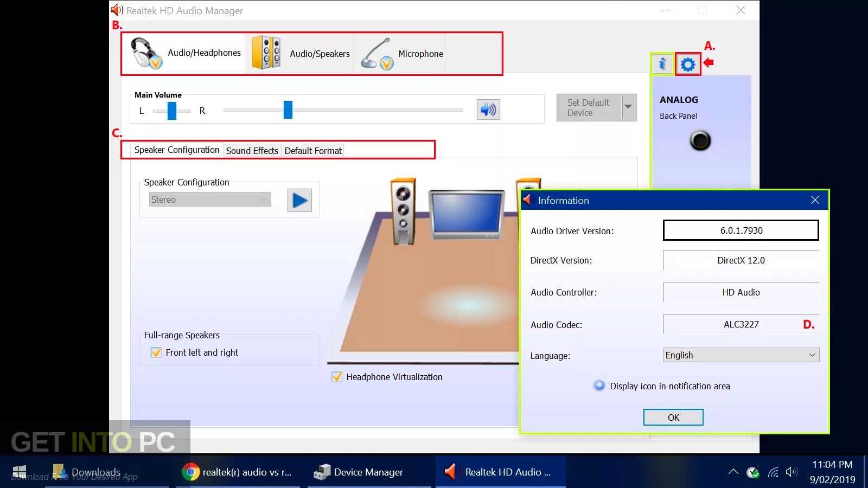
Task: Toggle Front left and right checkbox
Action: (x=156, y=352)
